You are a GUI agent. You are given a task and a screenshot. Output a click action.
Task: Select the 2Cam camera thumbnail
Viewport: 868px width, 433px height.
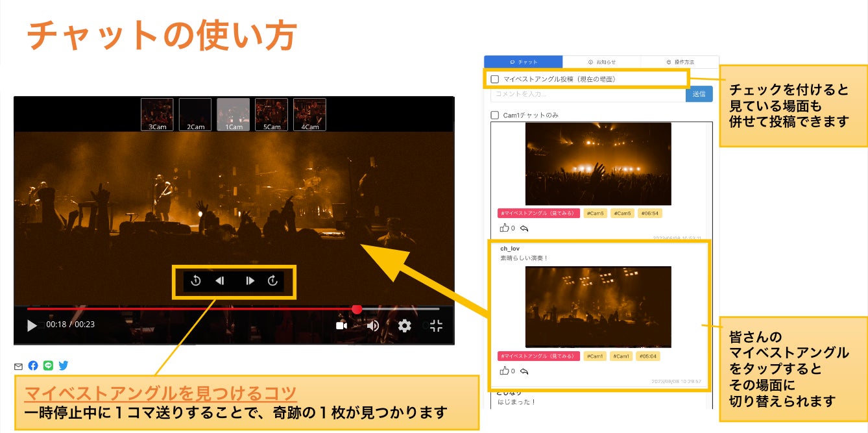[195, 114]
